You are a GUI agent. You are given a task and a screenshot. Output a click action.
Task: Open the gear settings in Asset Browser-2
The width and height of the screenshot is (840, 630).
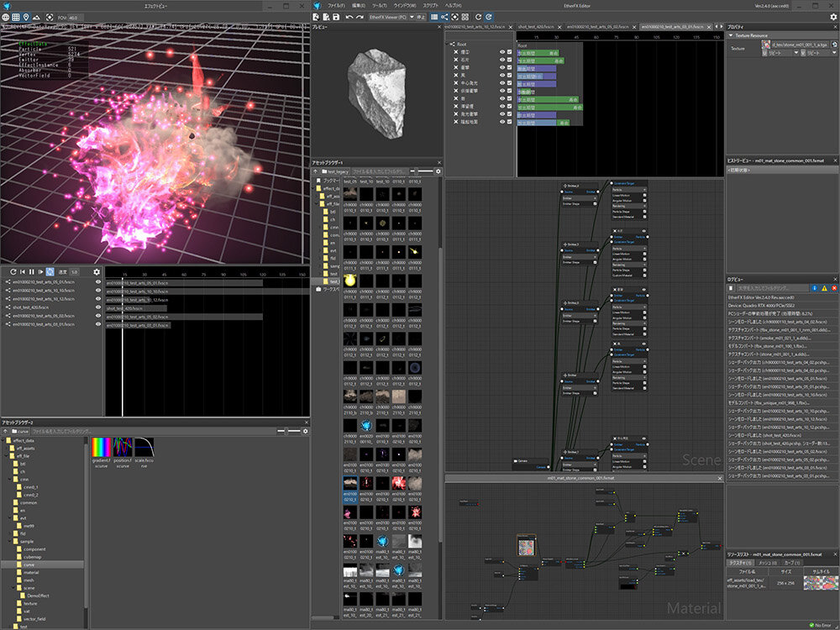(x=303, y=430)
